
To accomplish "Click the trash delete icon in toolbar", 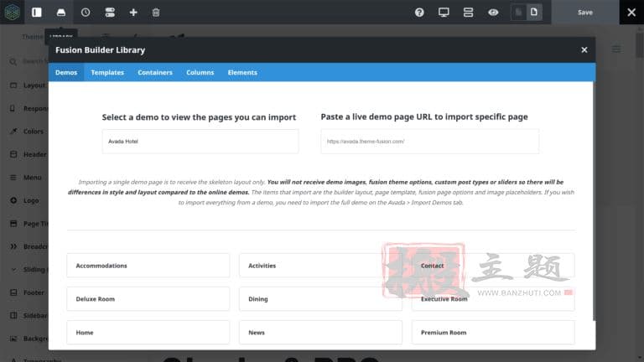I will point(156,13).
